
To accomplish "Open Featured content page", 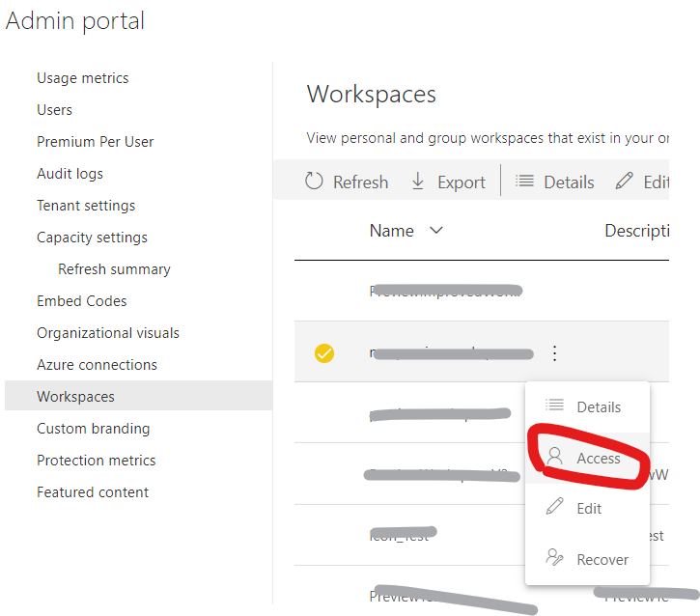I will click(x=93, y=492).
